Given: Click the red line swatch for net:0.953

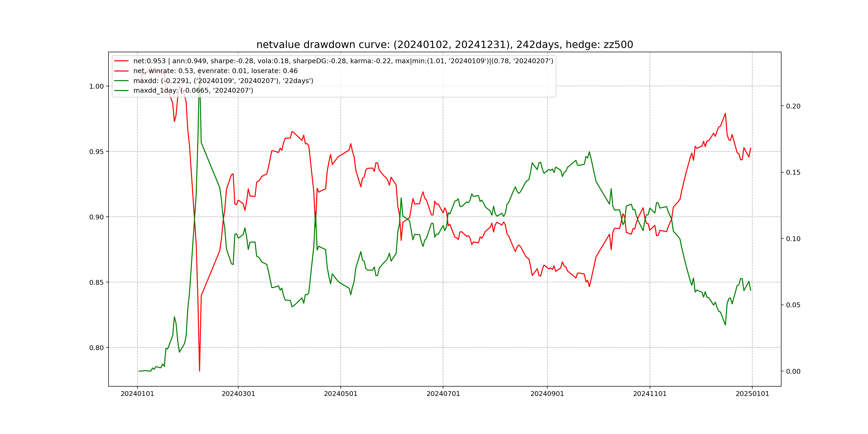Looking at the screenshot, I should pos(121,61).
